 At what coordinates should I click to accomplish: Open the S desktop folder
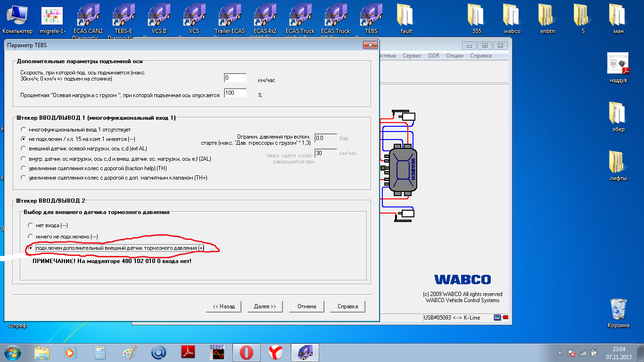point(583,20)
